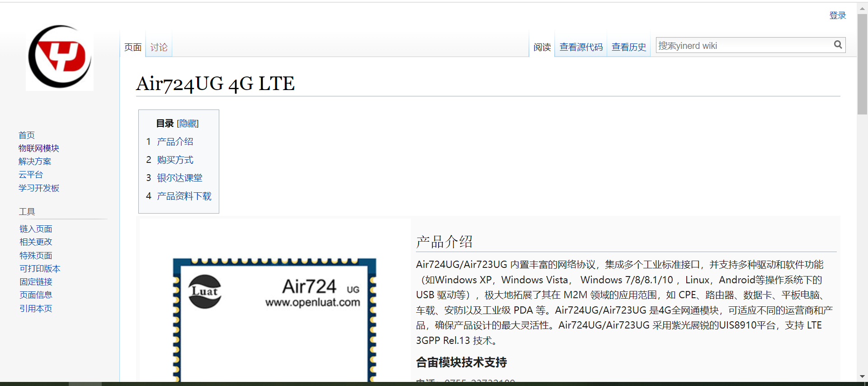Click the Air724UG 4G LTE page title
The height and width of the screenshot is (386, 868).
(215, 84)
